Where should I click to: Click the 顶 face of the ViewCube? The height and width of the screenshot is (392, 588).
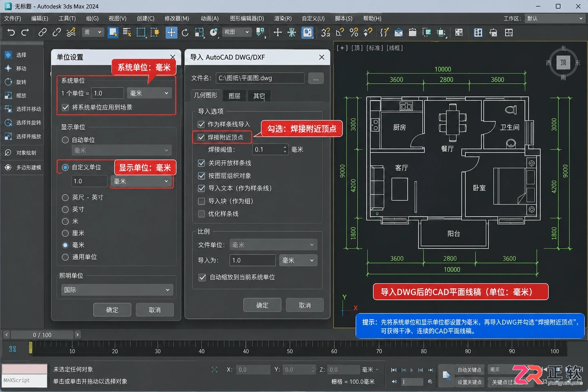[x=563, y=62]
